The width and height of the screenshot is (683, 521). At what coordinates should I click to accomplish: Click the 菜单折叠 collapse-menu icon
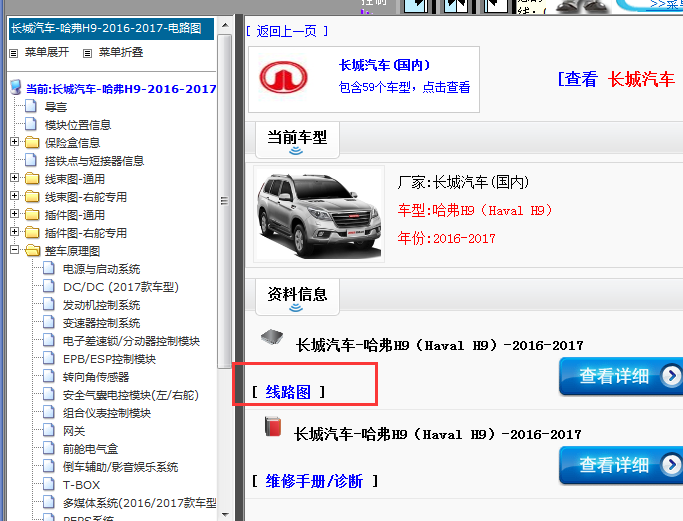click(88, 53)
